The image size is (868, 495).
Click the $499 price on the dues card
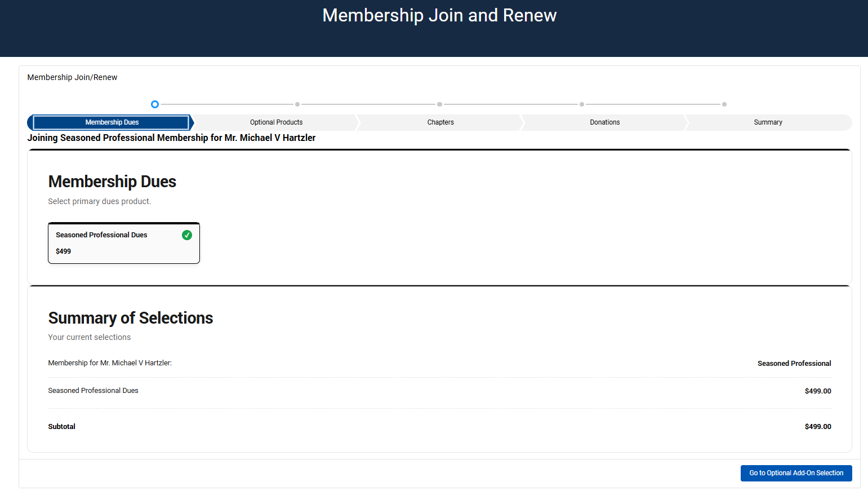[64, 251]
